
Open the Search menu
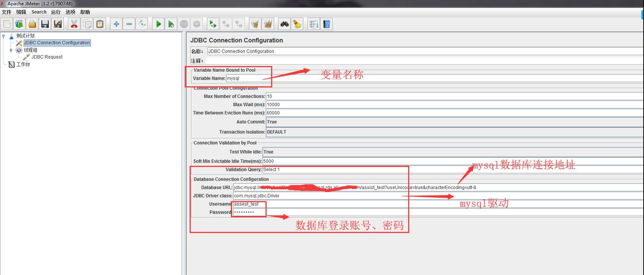click(39, 12)
